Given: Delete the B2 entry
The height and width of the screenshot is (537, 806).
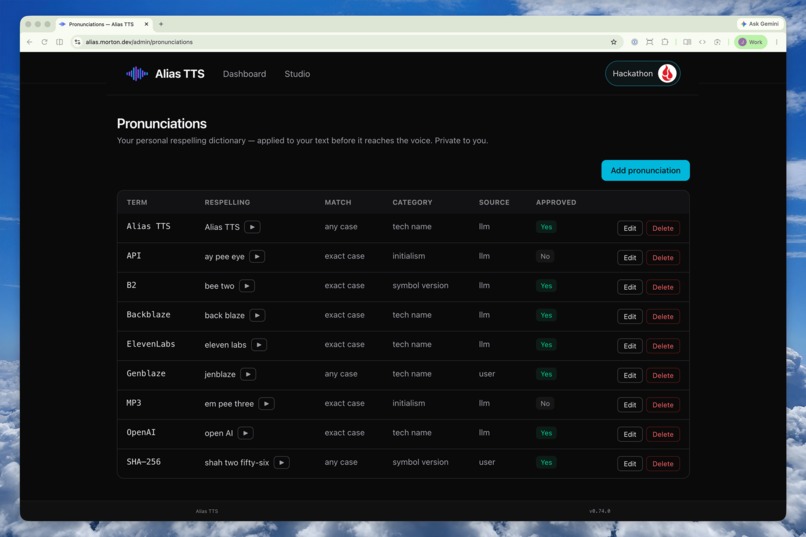Looking at the screenshot, I should pos(663,287).
